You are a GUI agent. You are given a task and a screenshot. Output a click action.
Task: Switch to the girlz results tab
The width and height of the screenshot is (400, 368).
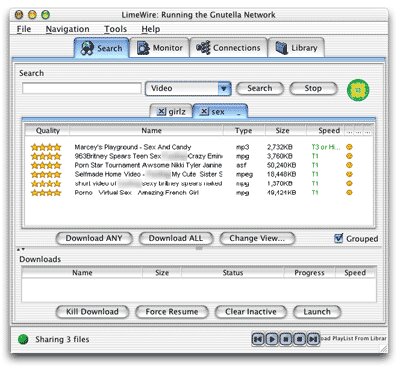[x=171, y=111]
